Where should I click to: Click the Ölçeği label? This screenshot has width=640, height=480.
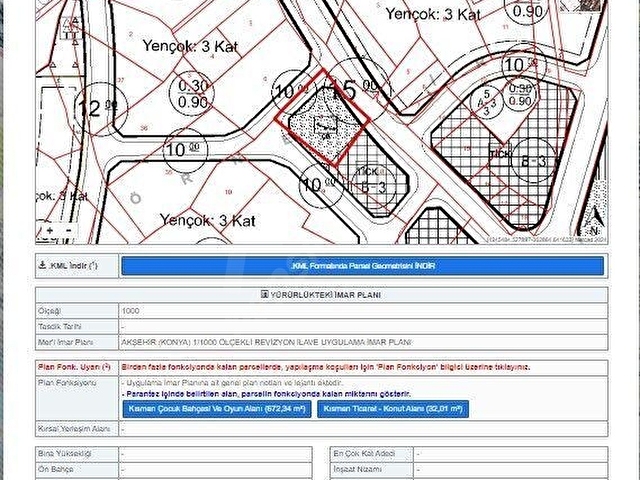pyautogui.click(x=49, y=311)
